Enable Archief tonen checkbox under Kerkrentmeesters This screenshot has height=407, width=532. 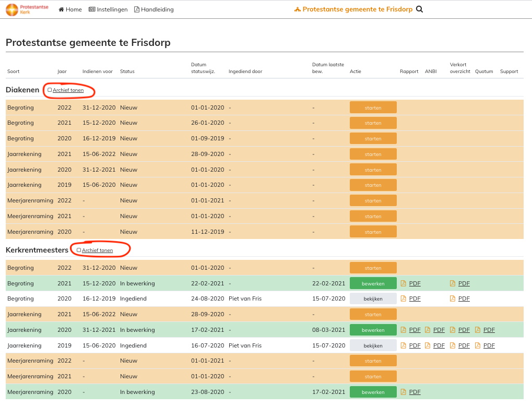coord(79,250)
